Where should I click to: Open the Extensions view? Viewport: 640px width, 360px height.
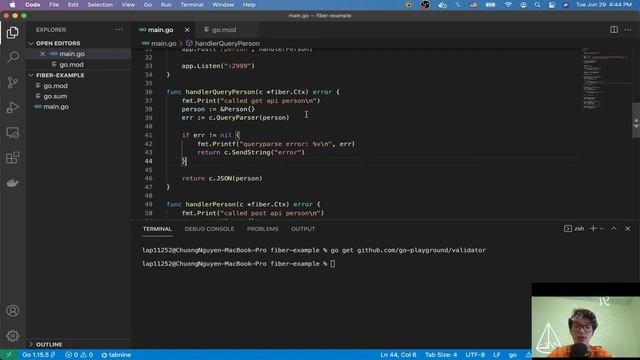point(13,158)
